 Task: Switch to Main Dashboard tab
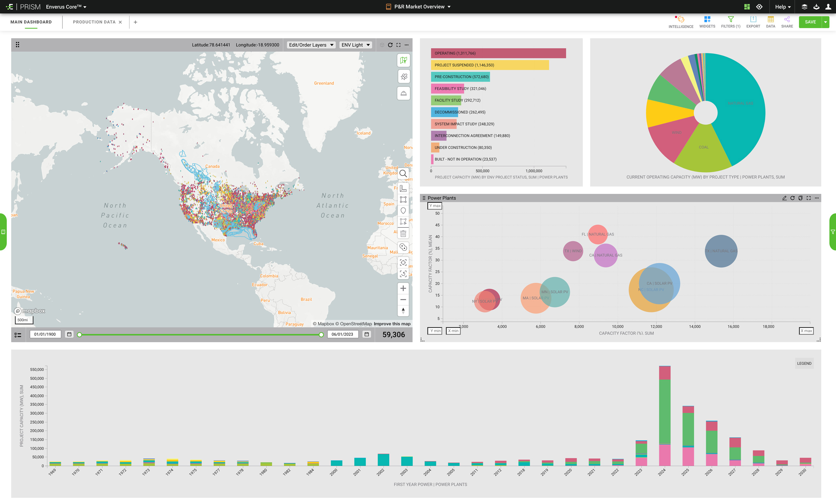[31, 22]
